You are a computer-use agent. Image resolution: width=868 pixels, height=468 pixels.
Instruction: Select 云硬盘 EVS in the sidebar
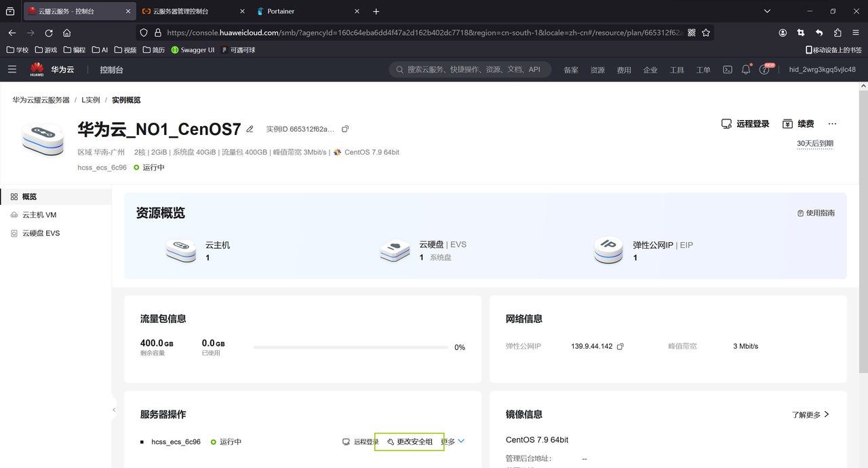[41, 233]
